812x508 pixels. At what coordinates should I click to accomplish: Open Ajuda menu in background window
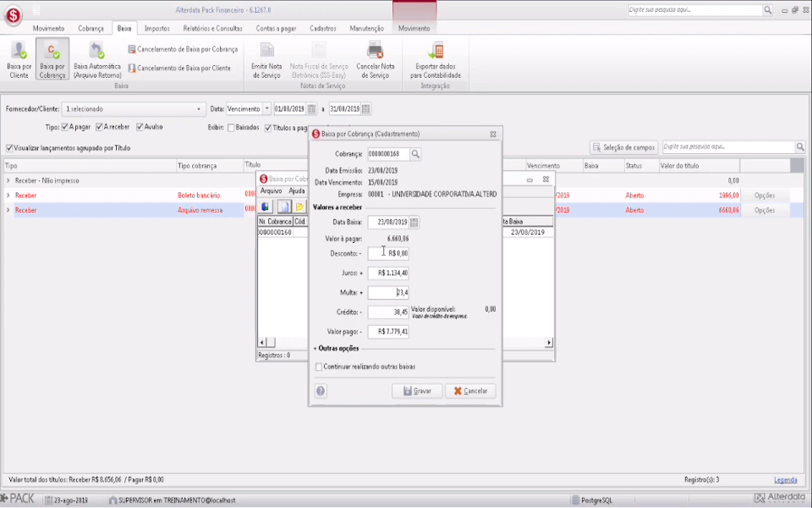click(x=297, y=191)
